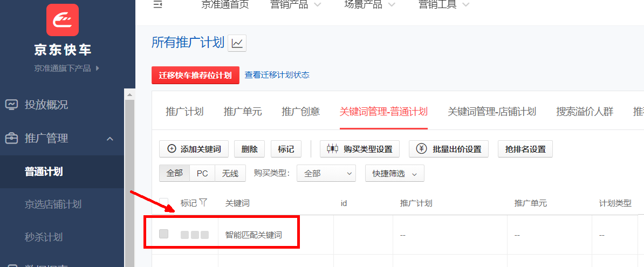
Task: Switch to the 推广计划 tab
Action: 184,111
